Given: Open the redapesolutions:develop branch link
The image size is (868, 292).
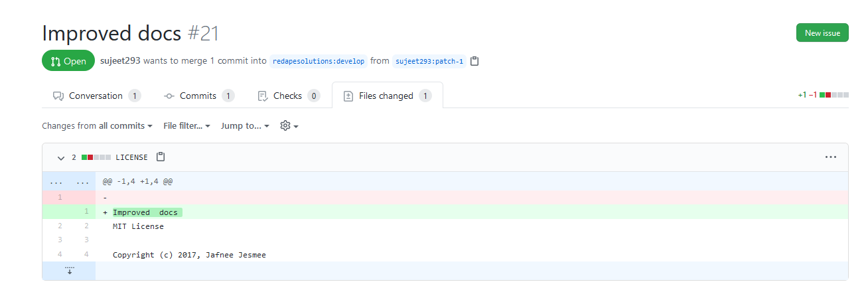Looking at the screenshot, I should click(x=318, y=61).
